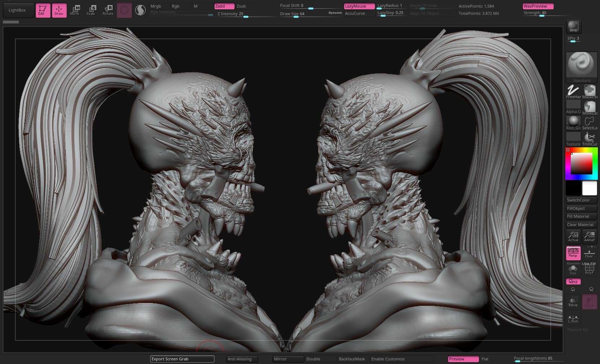Image resolution: width=600 pixels, height=364 pixels.
Task: Select the Rotate transform tool
Action: [x=108, y=10]
